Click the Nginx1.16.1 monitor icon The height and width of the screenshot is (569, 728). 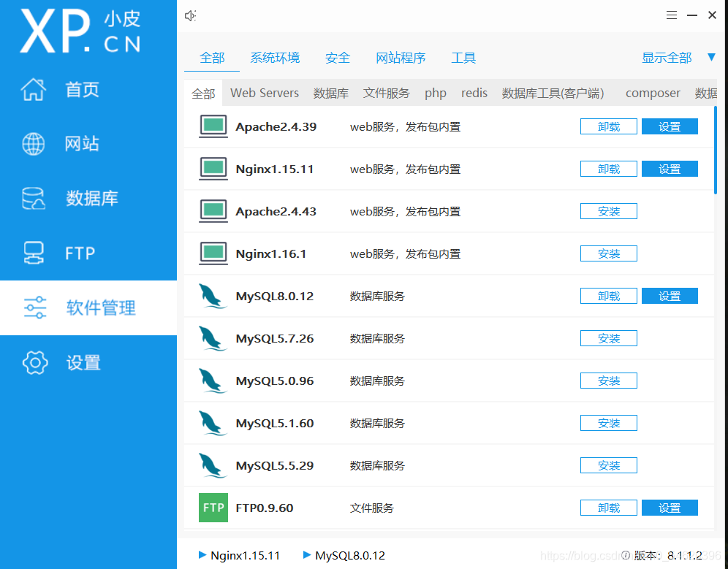pos(213,253)
